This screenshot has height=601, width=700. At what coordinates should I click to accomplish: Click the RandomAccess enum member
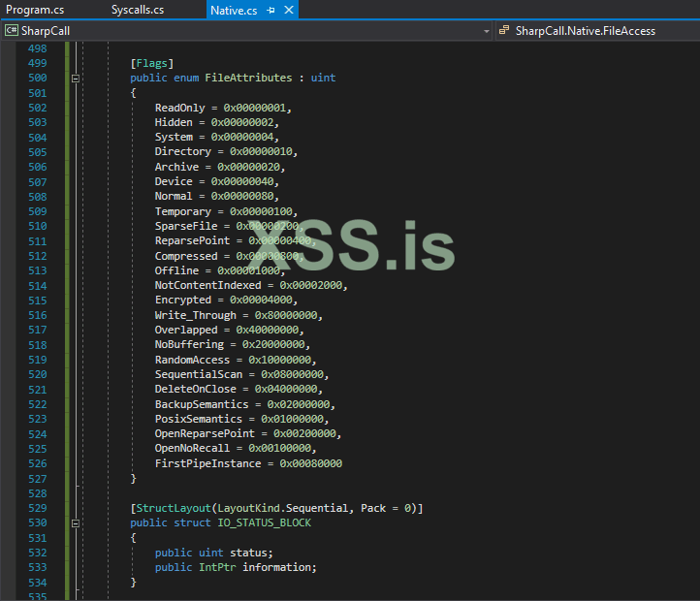click(x=192, y=360)
